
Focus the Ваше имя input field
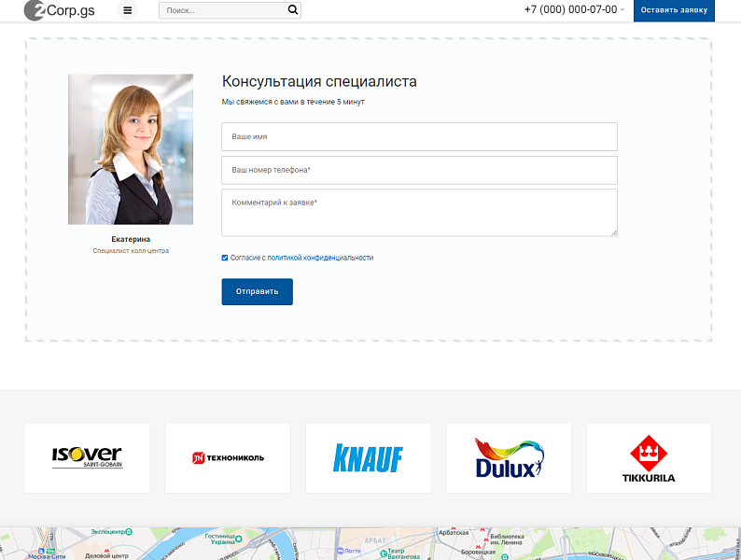tap(419, 136)
